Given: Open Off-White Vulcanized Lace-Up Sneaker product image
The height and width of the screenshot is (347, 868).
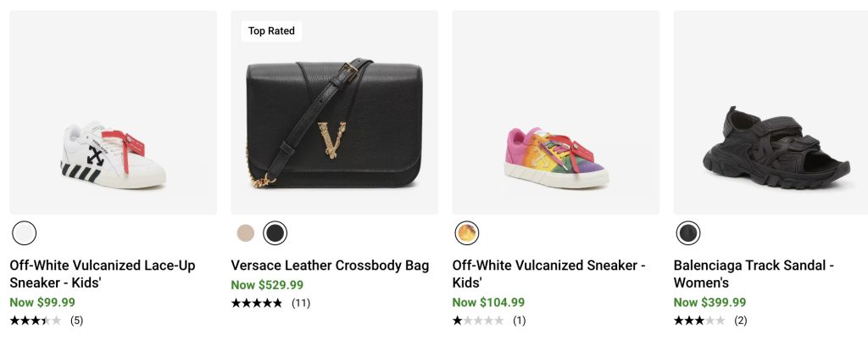Looking at the screenshot, I should pyautogui.click(x=113, y=112).
